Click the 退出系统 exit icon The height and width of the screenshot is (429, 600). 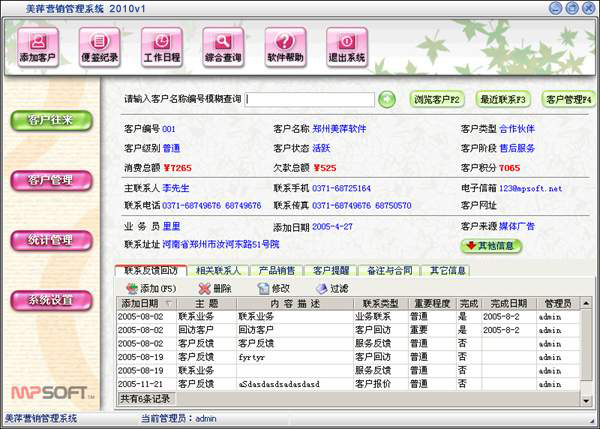[346, 45]
